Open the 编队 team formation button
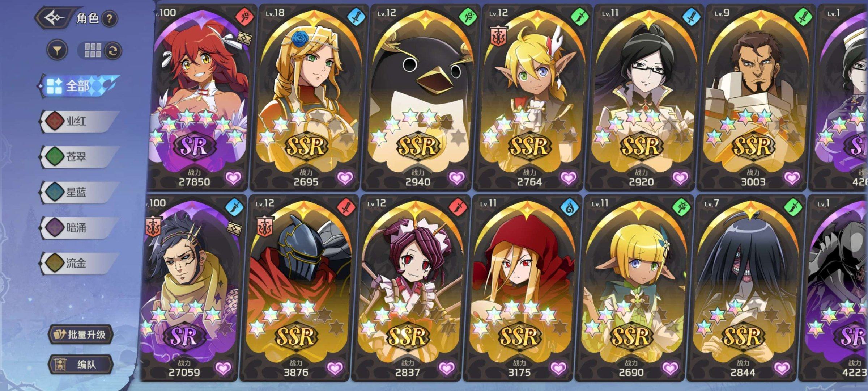 point(81,364)
